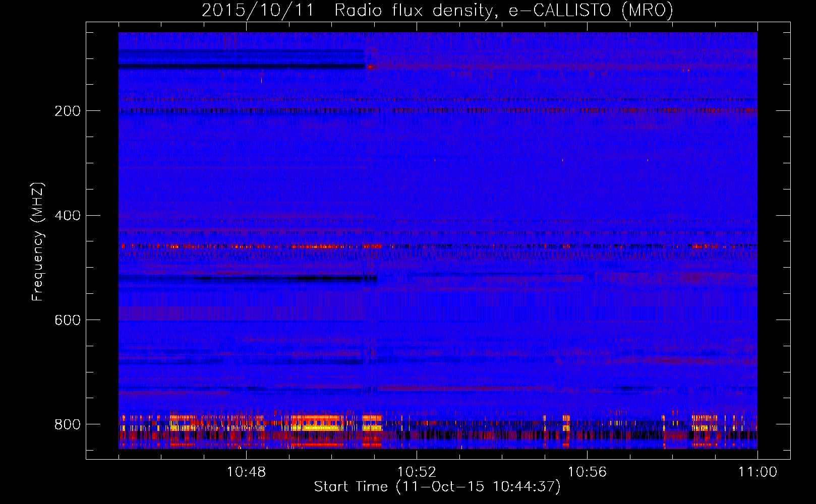Click the 10:56 time tick label
This screenshot has height=504, width=816.
[587, 472]
